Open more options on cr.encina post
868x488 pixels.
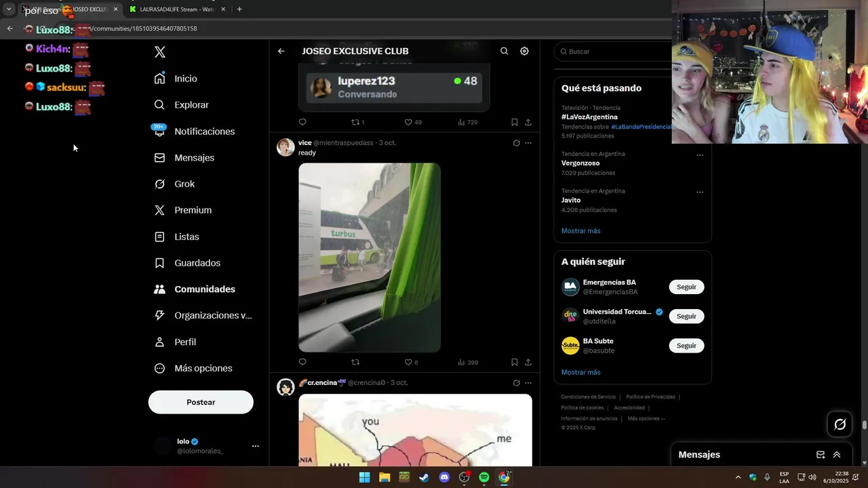(528, 383)
